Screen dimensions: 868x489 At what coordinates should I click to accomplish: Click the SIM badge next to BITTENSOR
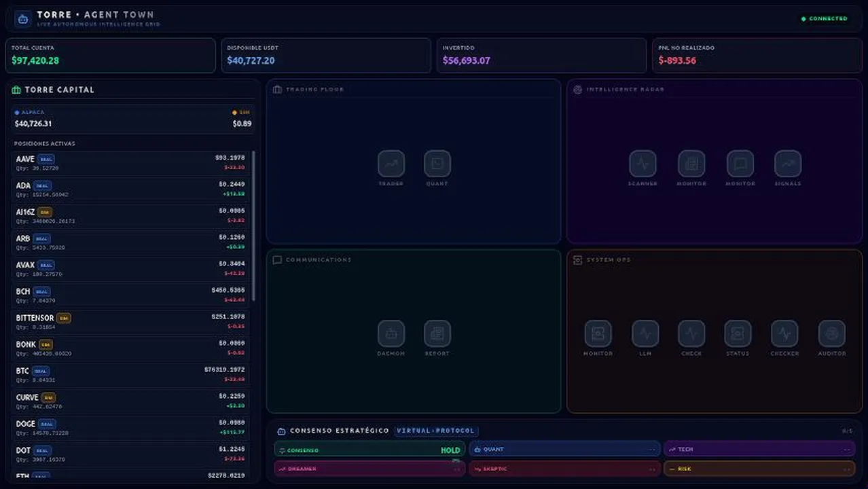point(63,318)
